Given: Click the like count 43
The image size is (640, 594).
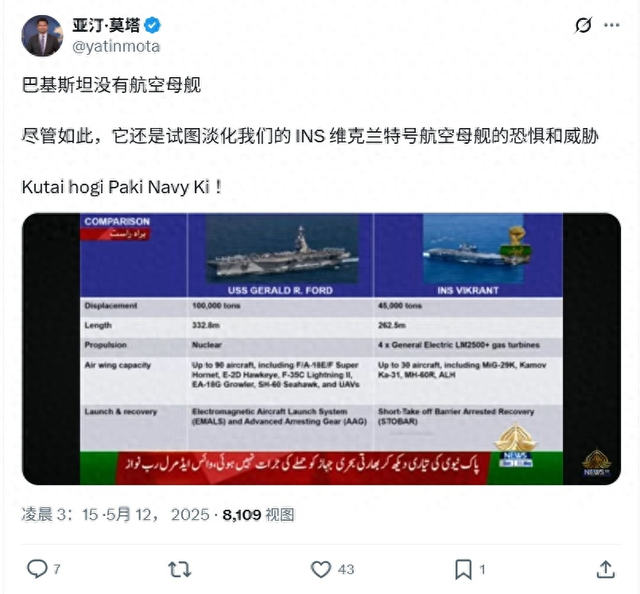Looking at the screenshot, I should tap(346, 569).
